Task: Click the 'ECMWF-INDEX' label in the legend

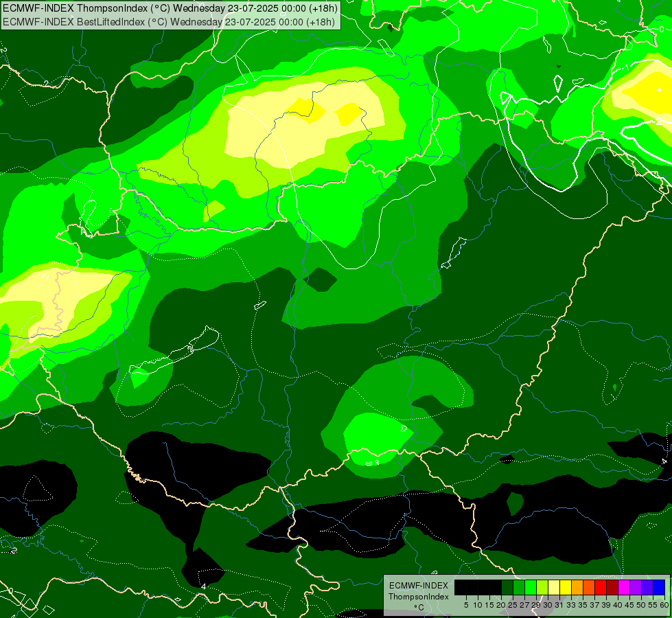Action: pos(419,586)
